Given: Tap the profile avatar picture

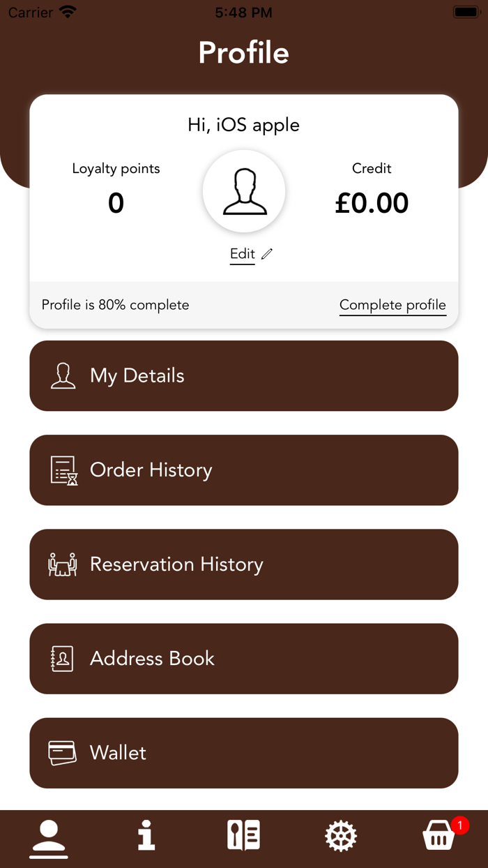Looking at the screenshot, I should 244,191.
